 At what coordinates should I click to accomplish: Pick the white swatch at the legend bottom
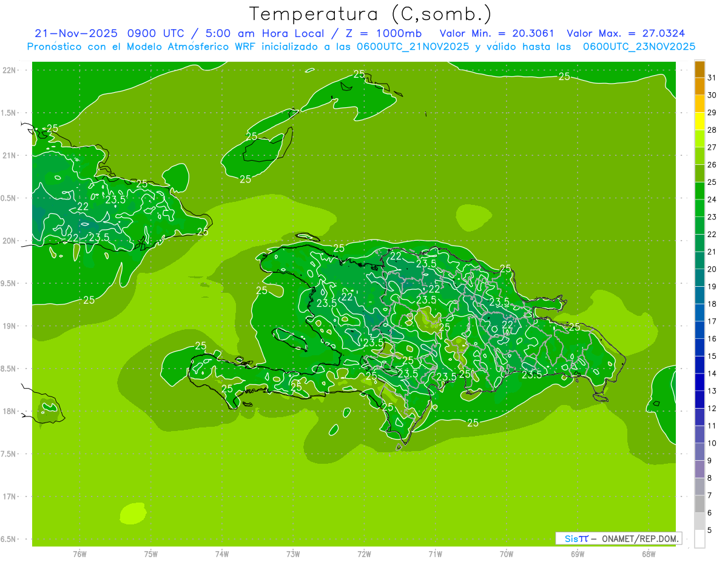click(x=699, y=538)
